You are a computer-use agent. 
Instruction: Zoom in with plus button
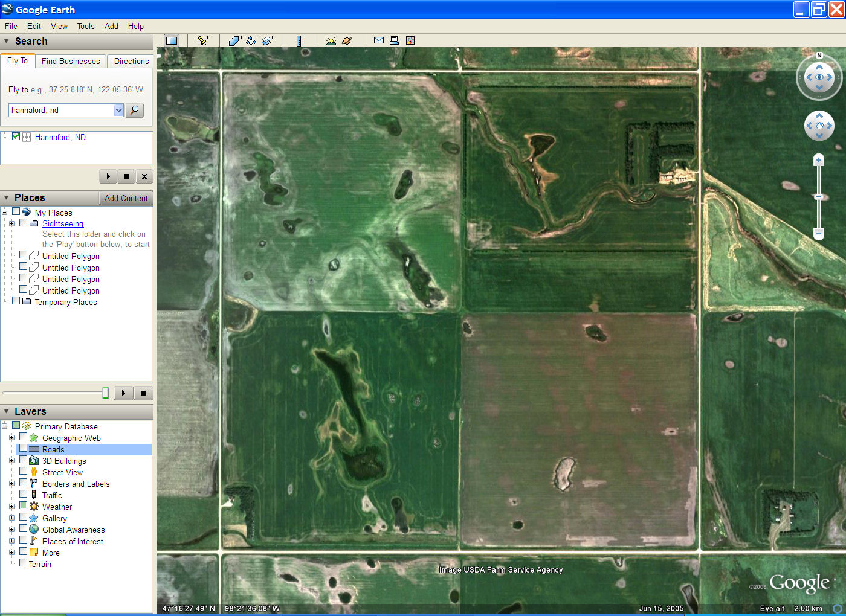click(819, 160)
